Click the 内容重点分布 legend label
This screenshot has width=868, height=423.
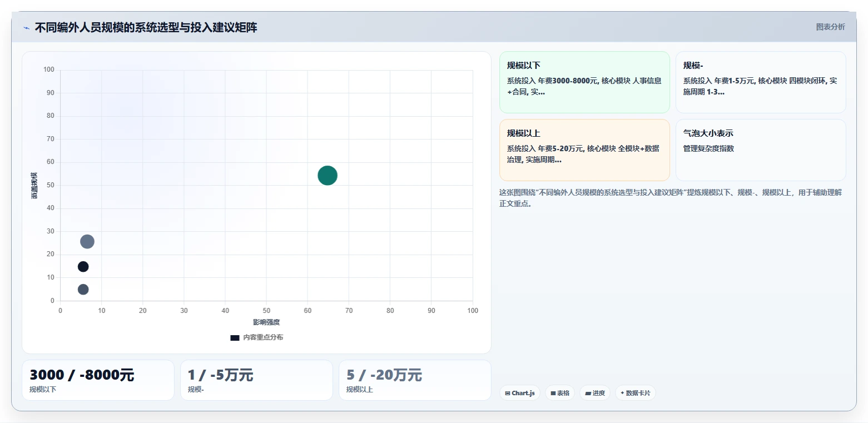(263, 337)
